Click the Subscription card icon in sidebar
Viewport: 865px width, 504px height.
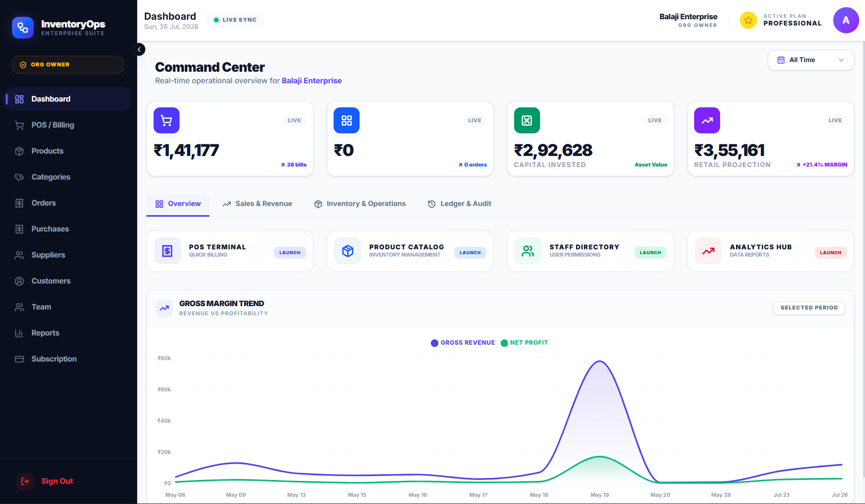tap(19, 359)
